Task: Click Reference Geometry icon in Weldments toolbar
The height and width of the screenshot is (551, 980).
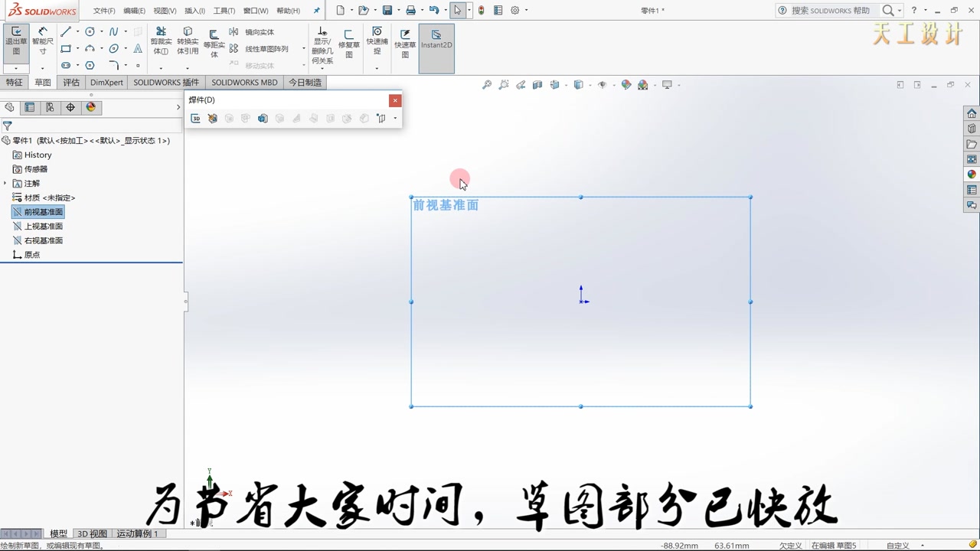Action: click(381, 118)
